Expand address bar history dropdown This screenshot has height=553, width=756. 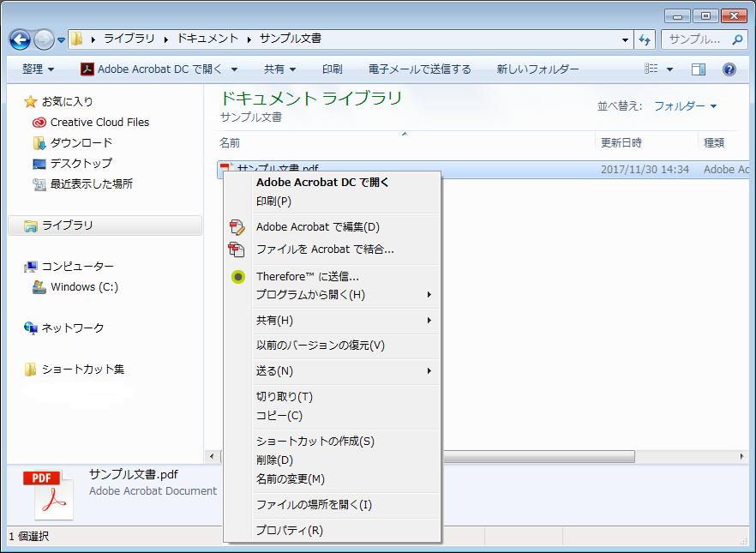click(x=625, y=40)
